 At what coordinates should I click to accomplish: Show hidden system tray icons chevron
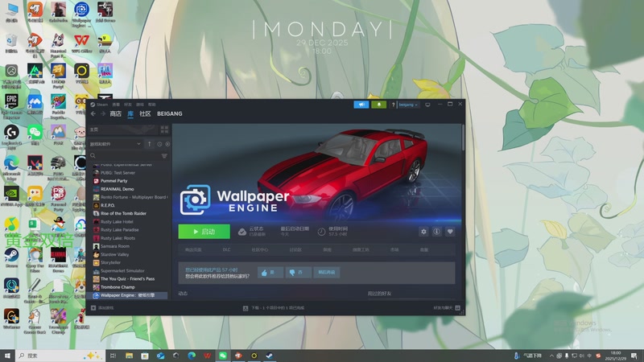click(551, 356)
